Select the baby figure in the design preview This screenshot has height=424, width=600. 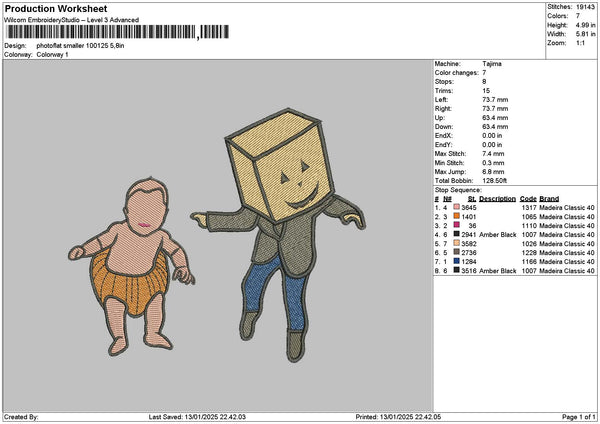pos(142,262)
